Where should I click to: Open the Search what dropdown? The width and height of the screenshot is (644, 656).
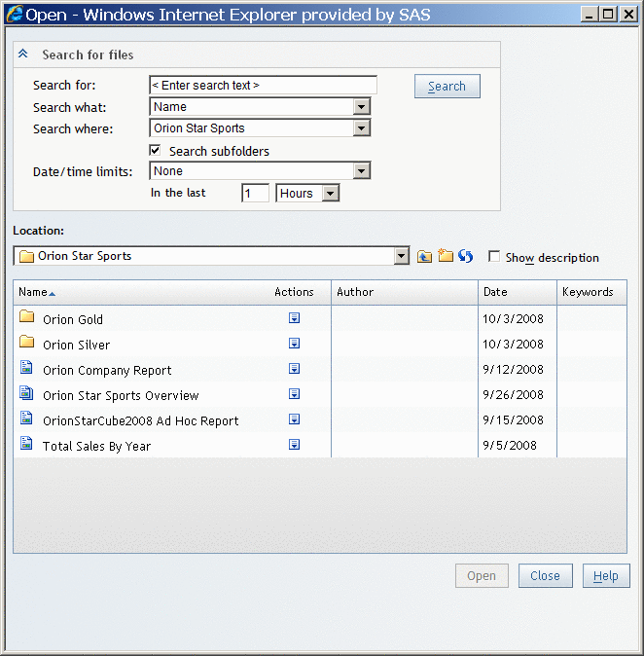click(x=361, y=107)
